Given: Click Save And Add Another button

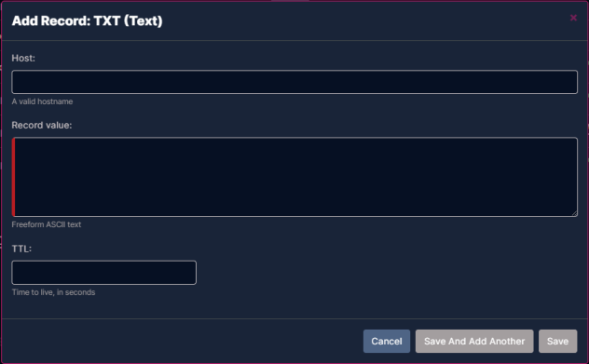Looking at the screenshot, I should click(474, 341).
